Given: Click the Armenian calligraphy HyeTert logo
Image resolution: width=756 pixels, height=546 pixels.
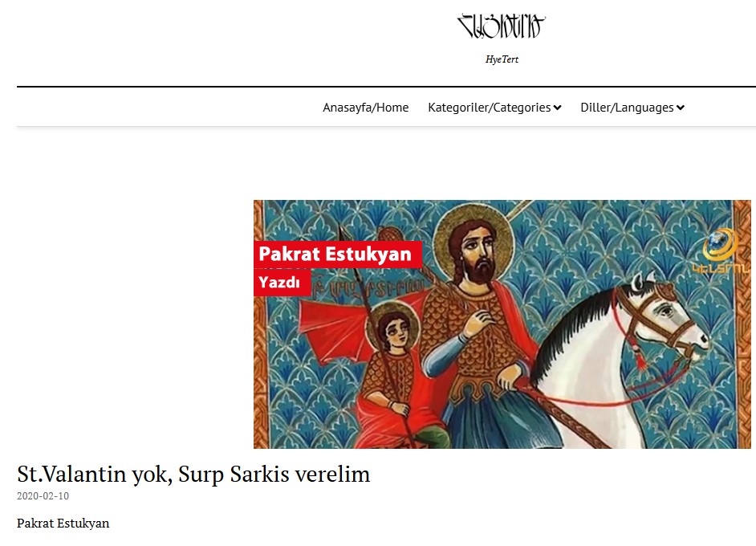Looking at the screenshot, I should coord(502,26).
